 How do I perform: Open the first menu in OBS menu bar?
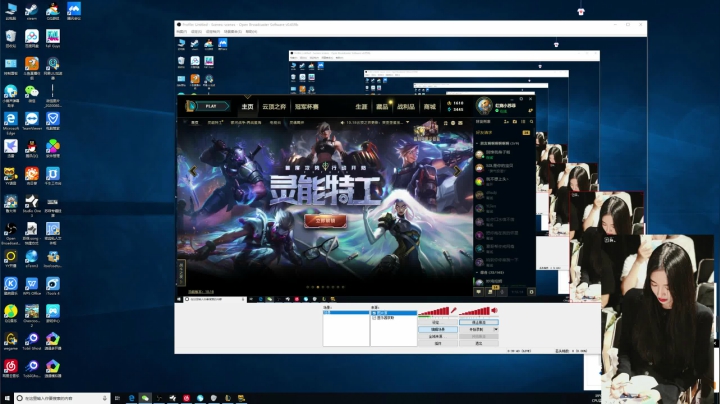[181, 32]
